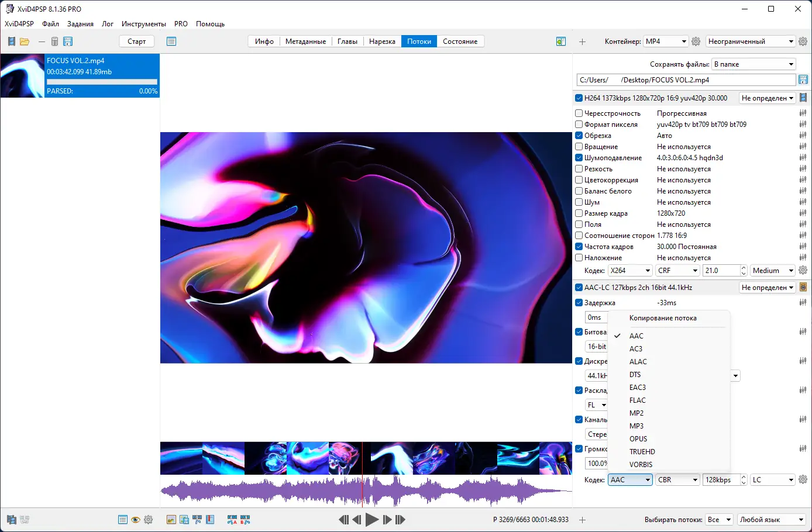Click the add video file filmstrip icon
The width and height of the screenshot is (812, 532).
coord(12,42)
